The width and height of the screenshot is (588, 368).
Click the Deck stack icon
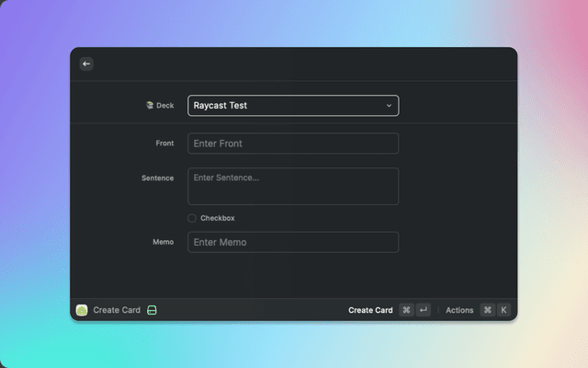tap(150, 106)
